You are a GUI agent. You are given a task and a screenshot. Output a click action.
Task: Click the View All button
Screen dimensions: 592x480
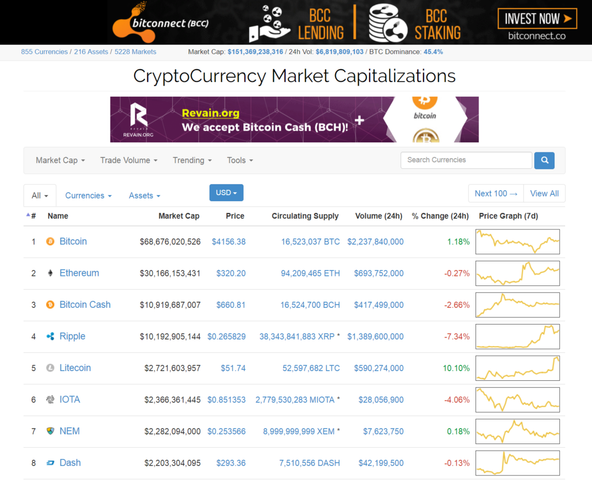tap(544, 193)
